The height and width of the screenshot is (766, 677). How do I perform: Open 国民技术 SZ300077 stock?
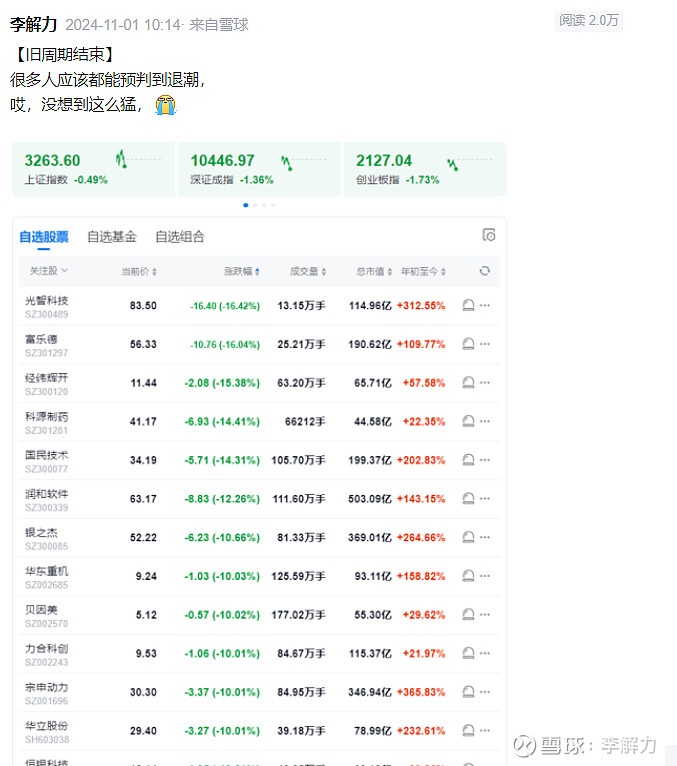coord(47,461)
